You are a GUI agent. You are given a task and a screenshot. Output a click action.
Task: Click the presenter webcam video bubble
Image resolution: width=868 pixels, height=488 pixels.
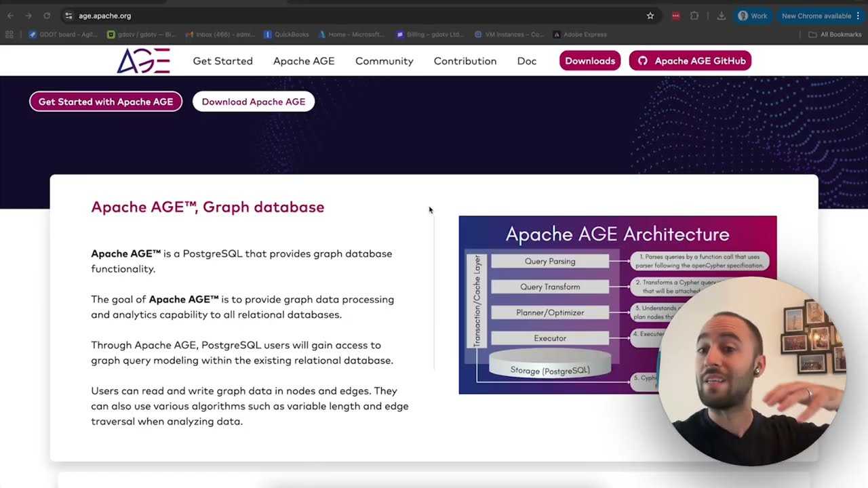pyautogui.click(x=751, y=371)
